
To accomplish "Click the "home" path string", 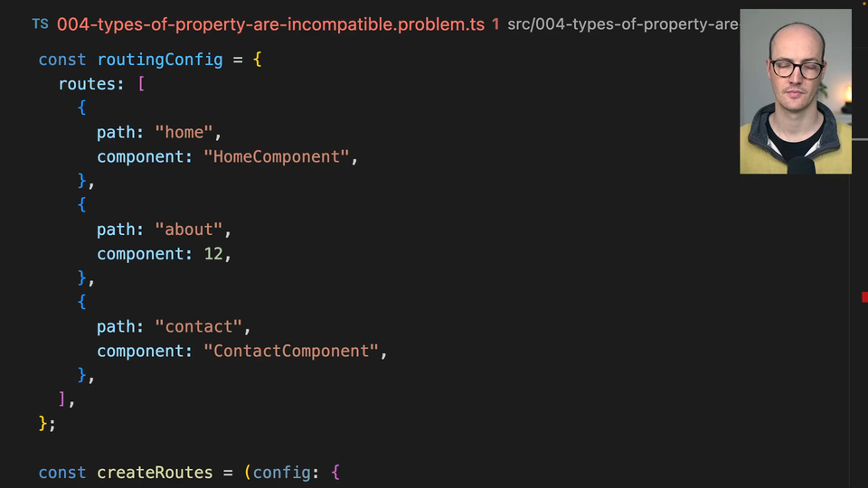I will 184,133.
